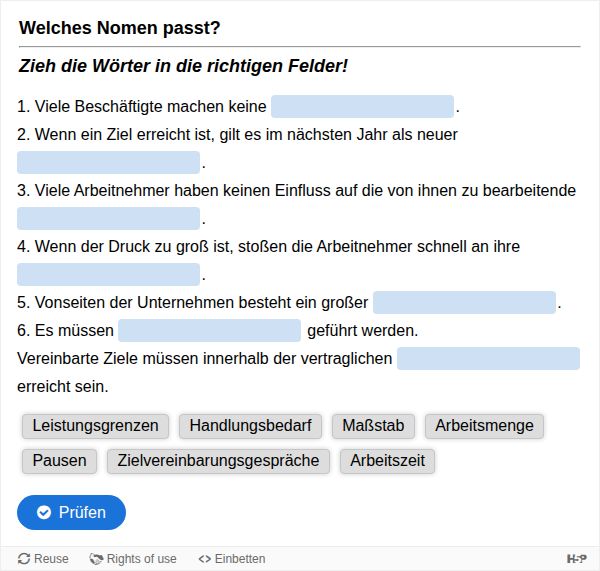The height and width of the screenshot is (571, 600).
Task: Select the Arbeitszeit word tile
Action: point(387,461)
